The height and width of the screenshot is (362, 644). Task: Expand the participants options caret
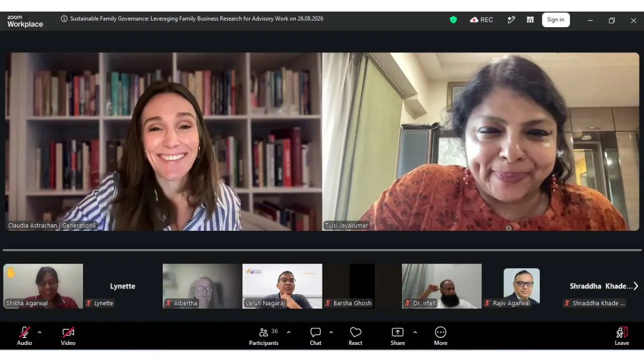coord(288,332)
